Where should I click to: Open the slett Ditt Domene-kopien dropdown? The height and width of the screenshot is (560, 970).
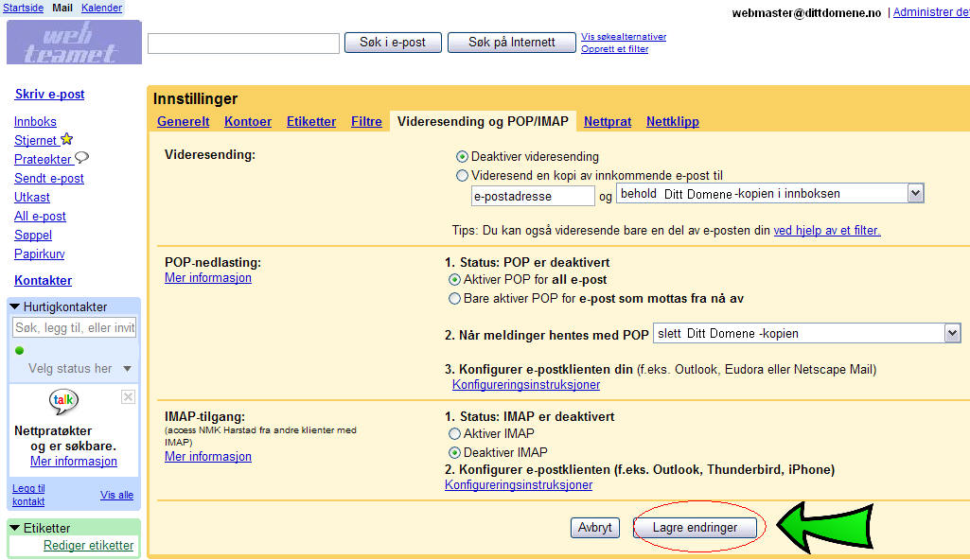click(806, 334)
